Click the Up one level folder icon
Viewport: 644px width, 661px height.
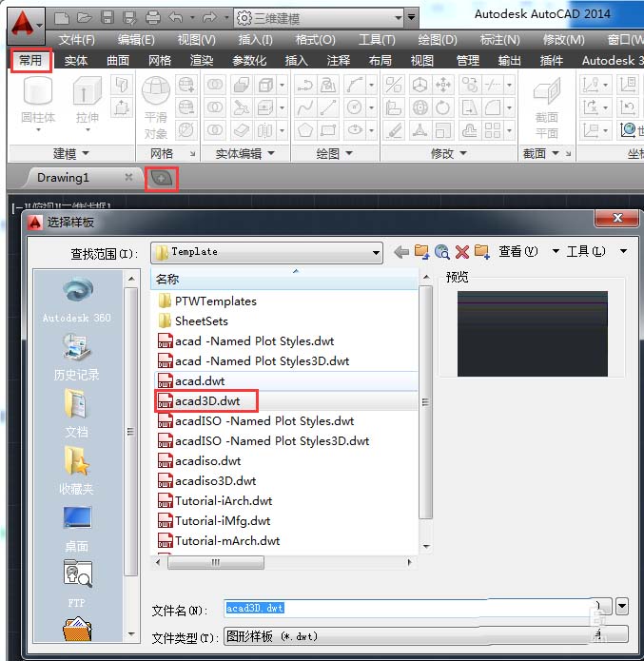click(x=421, y=252)
